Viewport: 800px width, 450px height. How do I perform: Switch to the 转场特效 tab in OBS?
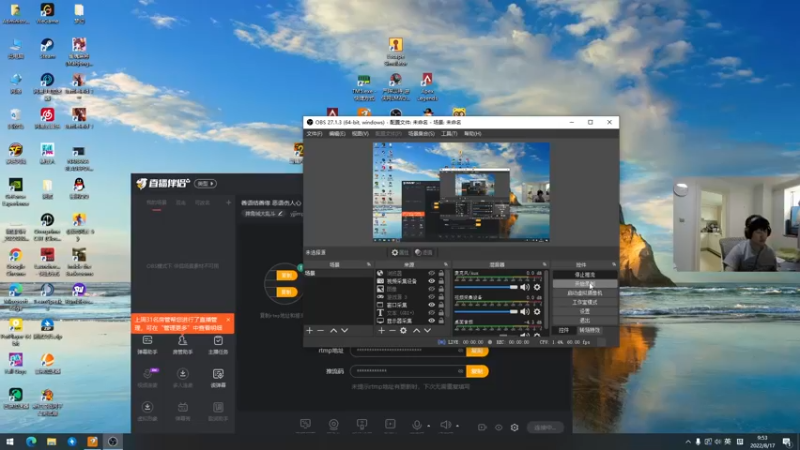point(589,330)
